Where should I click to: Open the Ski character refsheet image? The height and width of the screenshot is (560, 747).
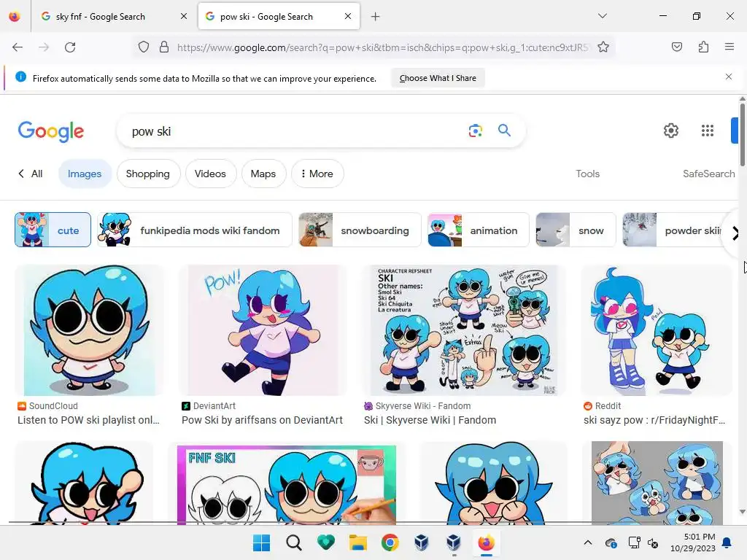464,330
